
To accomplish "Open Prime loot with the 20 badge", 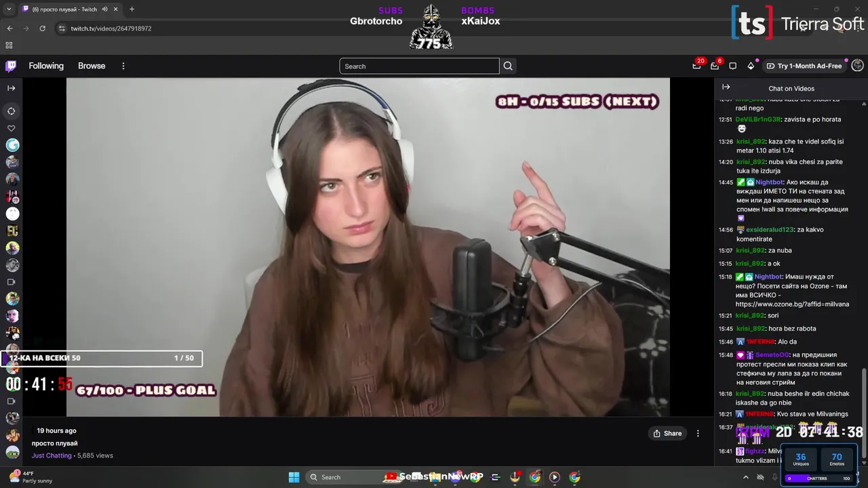I will (x=696, y=66).
